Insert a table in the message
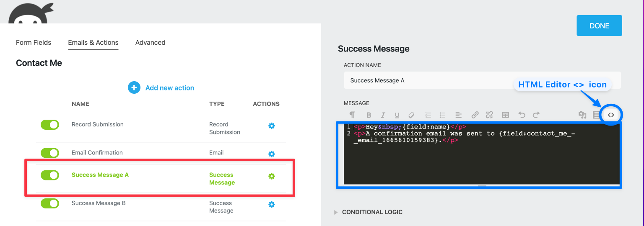This screenshot has height=226, width=644. point(506,115)
